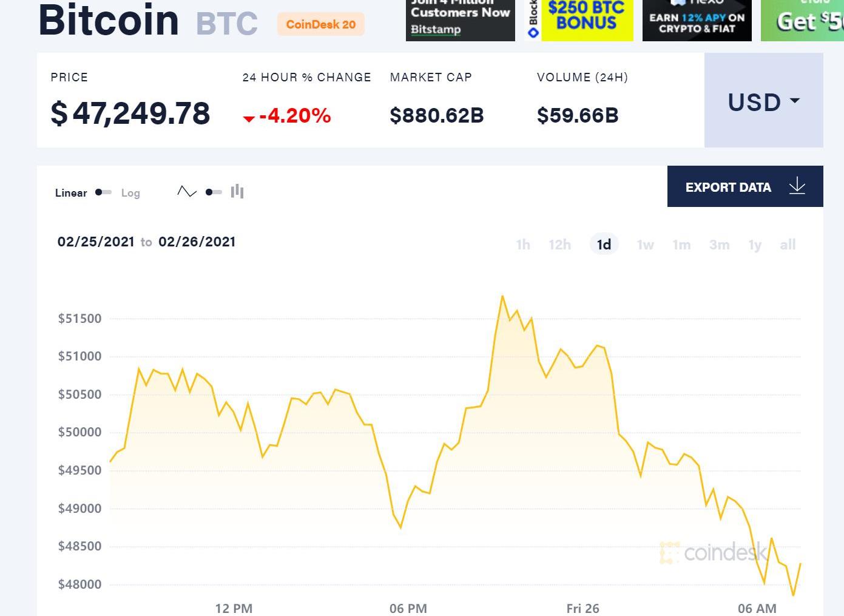Show the 3m time range
The height and width of the screenshot is (616, 844).
(x=719, y=245)
